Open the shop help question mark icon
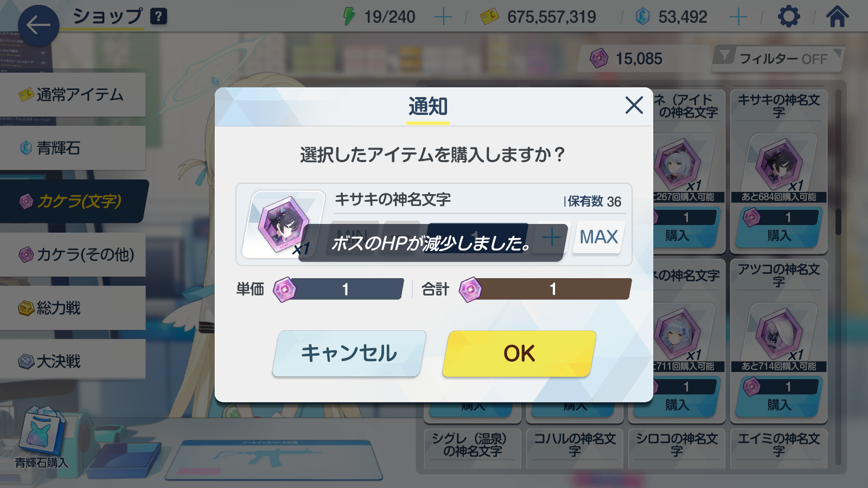 (158, 16)
